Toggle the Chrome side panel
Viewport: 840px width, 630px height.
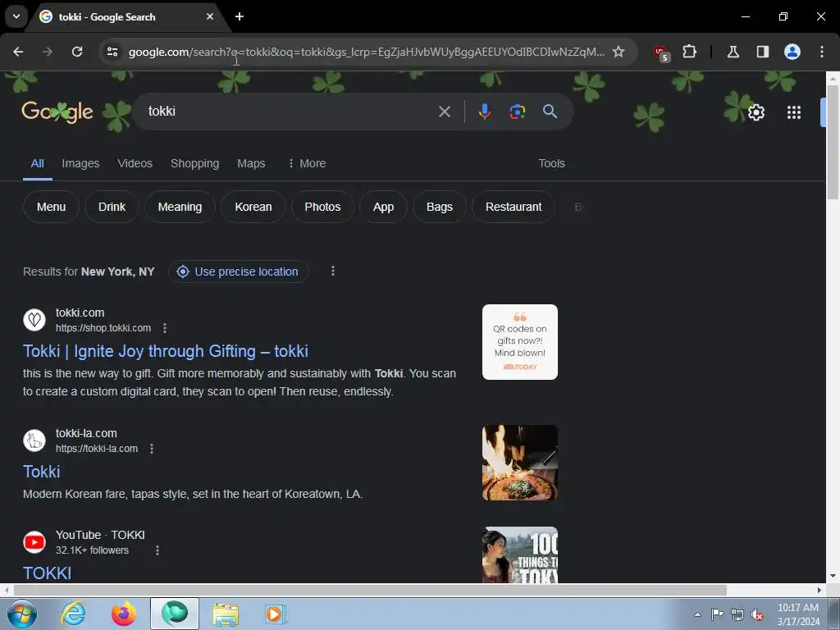[762, 52]
